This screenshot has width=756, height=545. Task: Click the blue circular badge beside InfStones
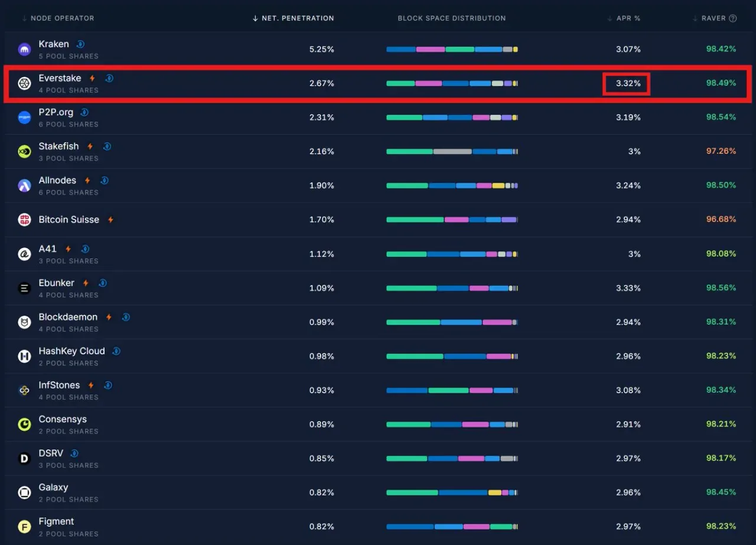pos(108,386)
